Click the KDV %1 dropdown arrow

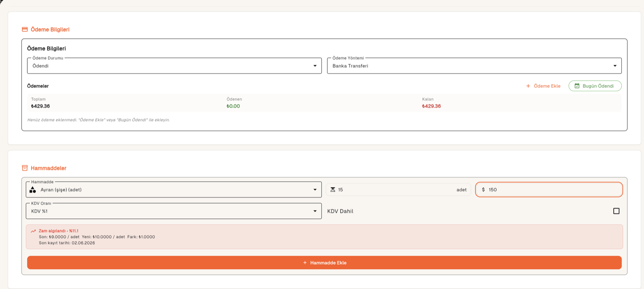[x=315, y=211]
